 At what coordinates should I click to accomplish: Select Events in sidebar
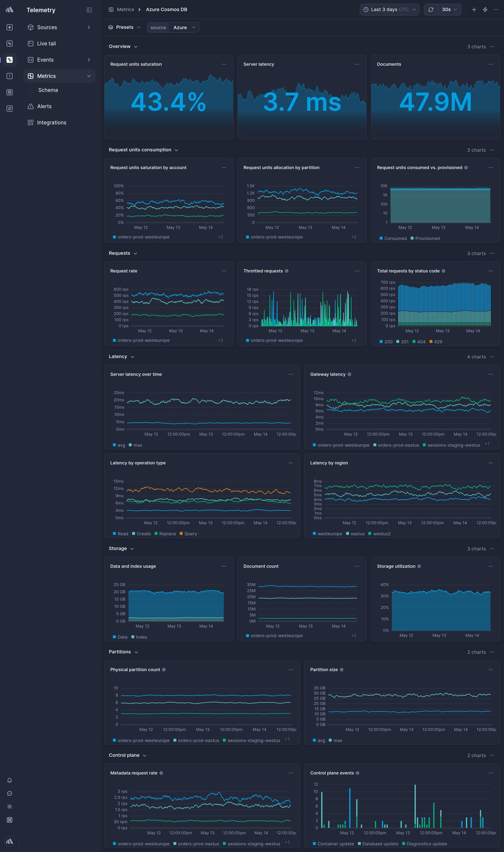59,60
